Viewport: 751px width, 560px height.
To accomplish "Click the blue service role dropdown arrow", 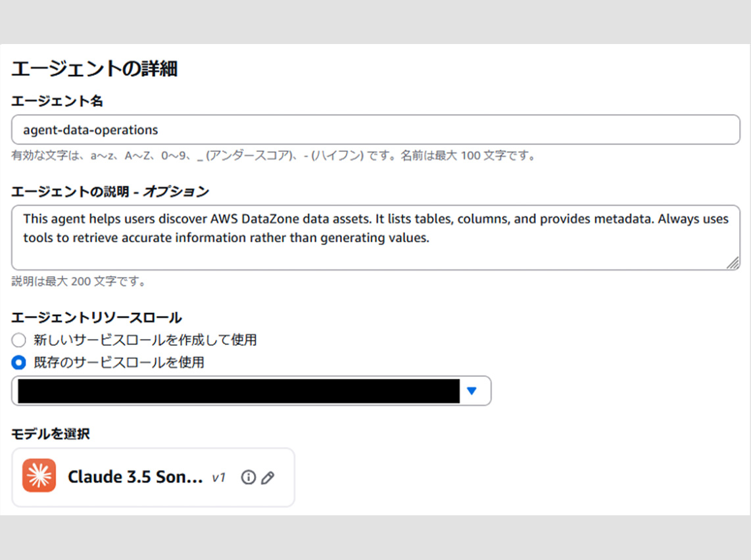I will 471,391.
